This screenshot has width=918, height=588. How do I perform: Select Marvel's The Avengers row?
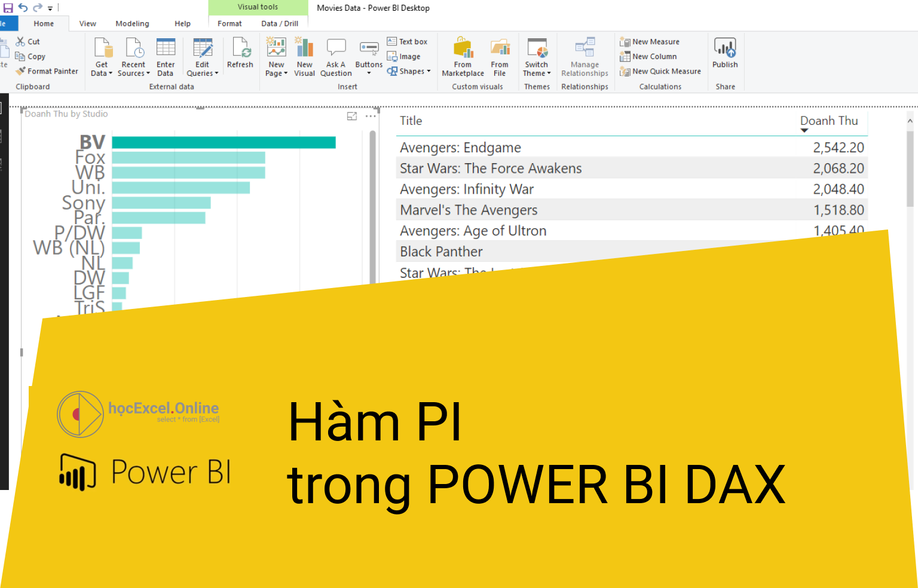632,210
